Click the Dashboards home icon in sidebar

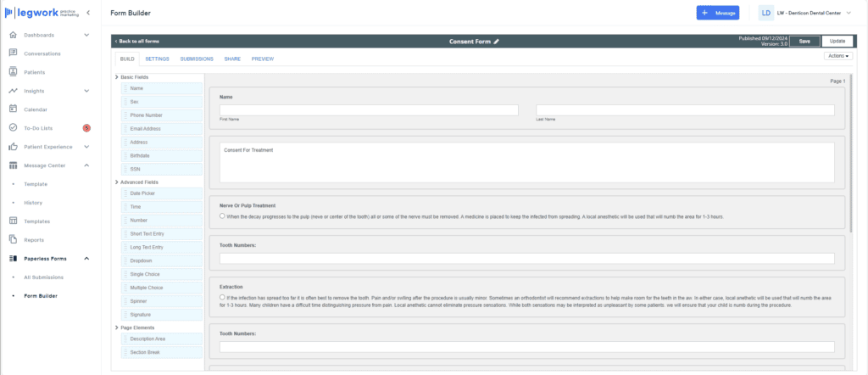tap(13, 35)
